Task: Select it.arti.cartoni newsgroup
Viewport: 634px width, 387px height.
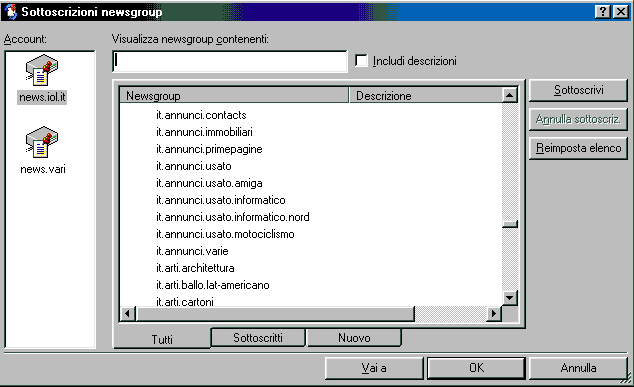Action: [185, 301]
